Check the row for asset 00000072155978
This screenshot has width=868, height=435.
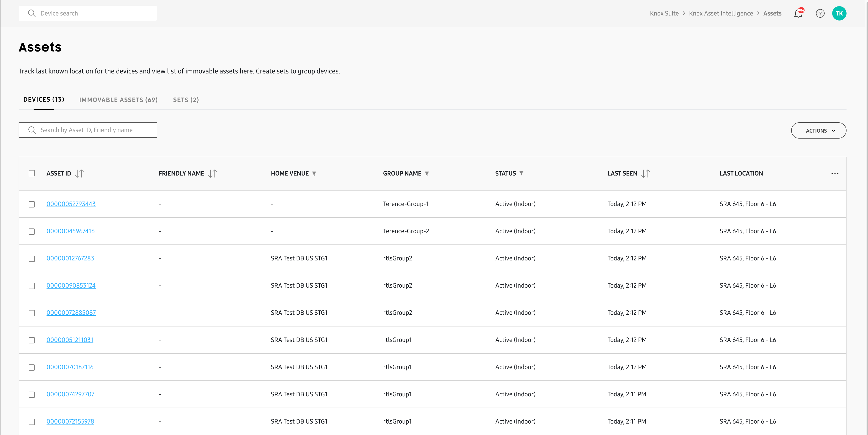[x=32, y=422]
